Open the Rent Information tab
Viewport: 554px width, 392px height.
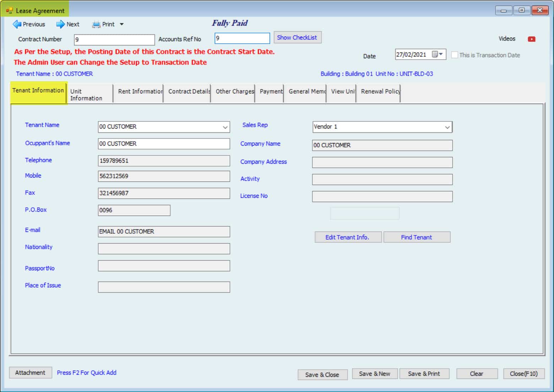click(138, 93)
